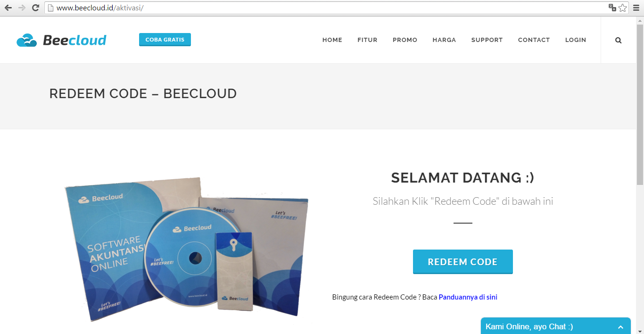Click the REDEEM CODE button

(463, 262)
